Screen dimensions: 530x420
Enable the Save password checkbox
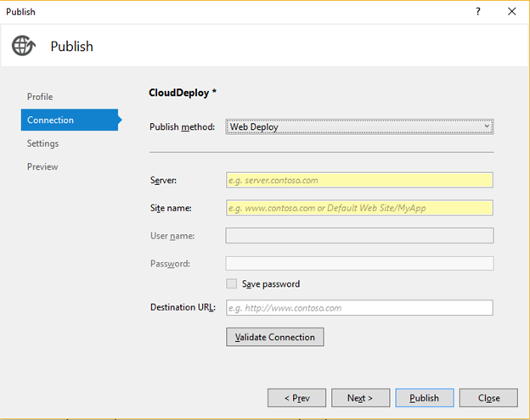232,283
